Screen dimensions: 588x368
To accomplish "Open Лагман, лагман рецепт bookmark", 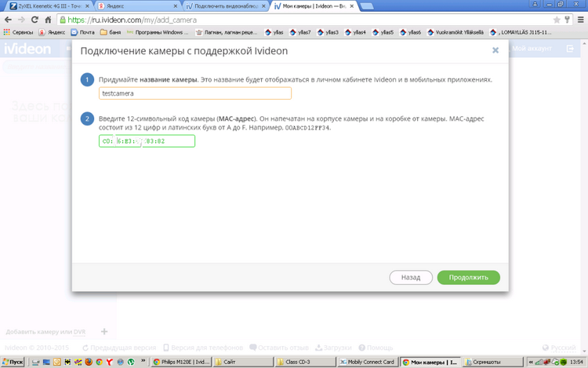I will (227, 32).
